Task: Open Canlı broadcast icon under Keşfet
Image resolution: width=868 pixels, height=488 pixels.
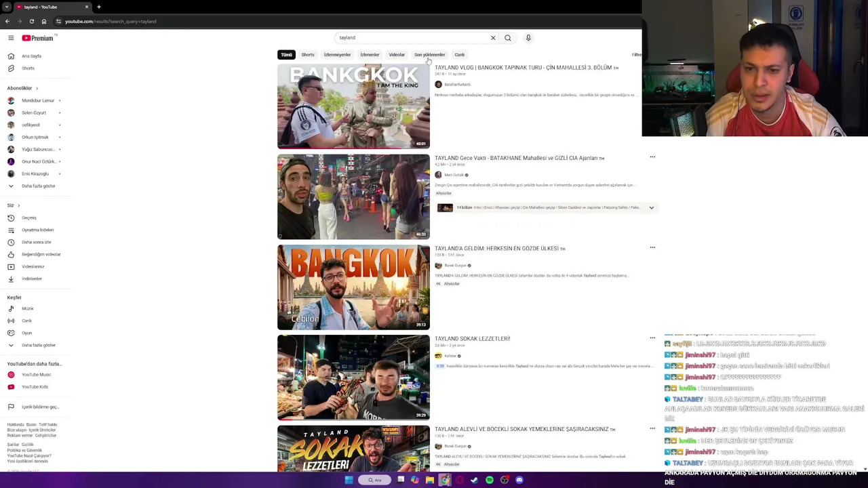Action: [11, 321]
